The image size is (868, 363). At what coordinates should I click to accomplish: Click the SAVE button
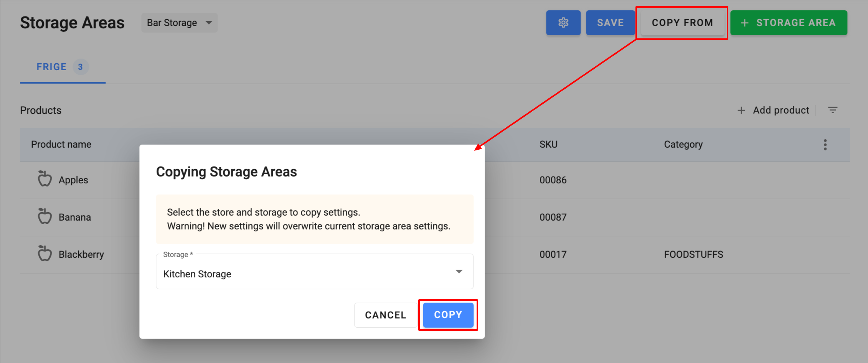(x=610, y=23)
